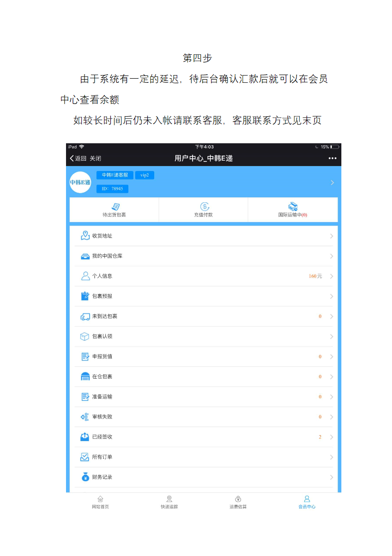Open the three-dot more menu
Screen dimensions: 392x556
pos(333,158)
